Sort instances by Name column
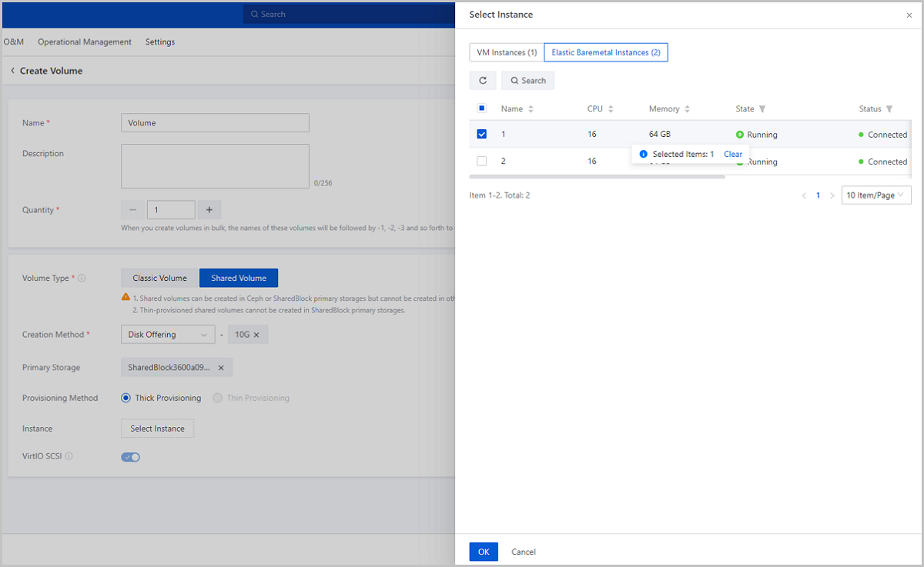Image resolution: width=924 pixels, height=567 pixels. pos(531,109)
